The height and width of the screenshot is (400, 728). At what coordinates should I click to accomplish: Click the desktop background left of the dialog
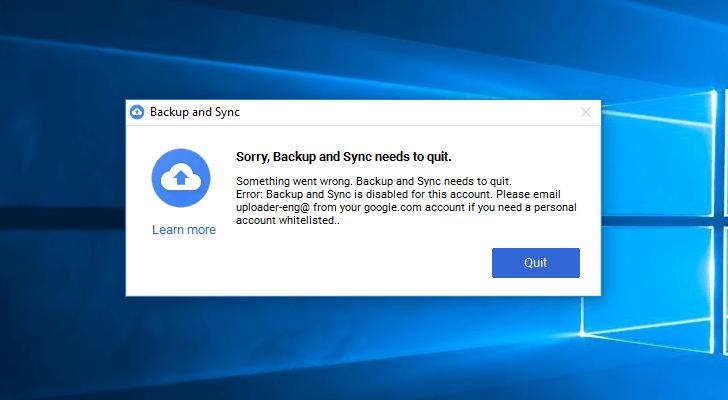pyautogui.click(x=60, y=200)
